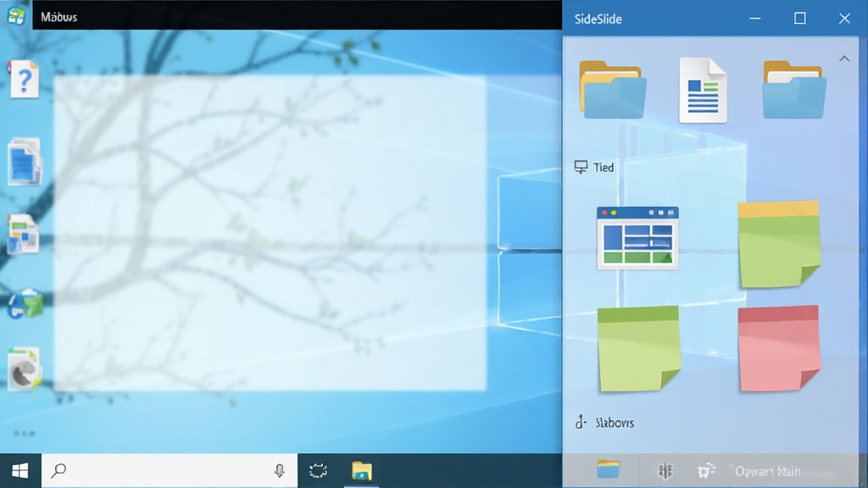Open the green sticky note with yellow header
This screenshot has width=868, height=488.
point(779,245)
